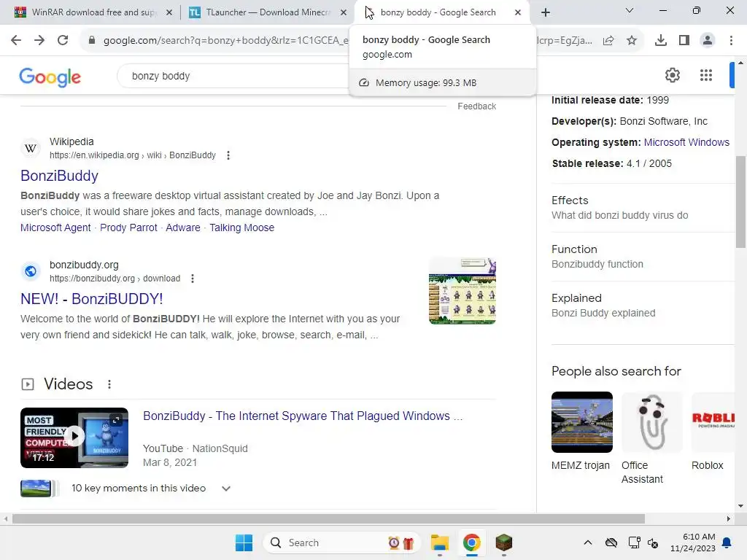The height and width of the screenshot is (560, 747).
Task: Click the horizontal page scrollbar thumb
Action: [x=328, y=518]
